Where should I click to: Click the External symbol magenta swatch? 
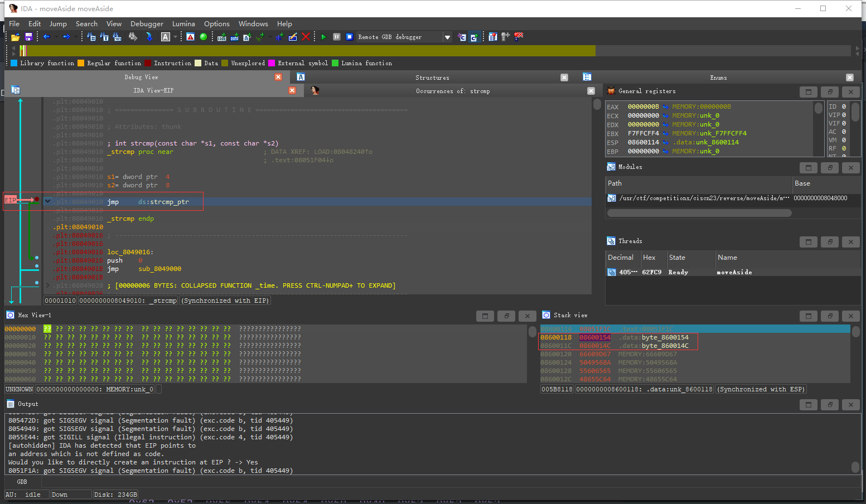coord(272,63)
